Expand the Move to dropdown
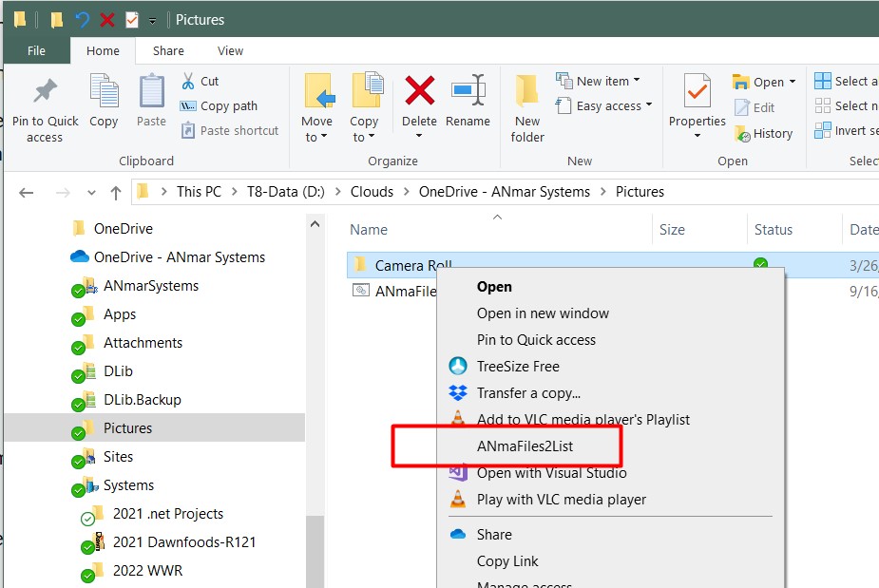Screen dimensions: 879x588 point(316,137)
